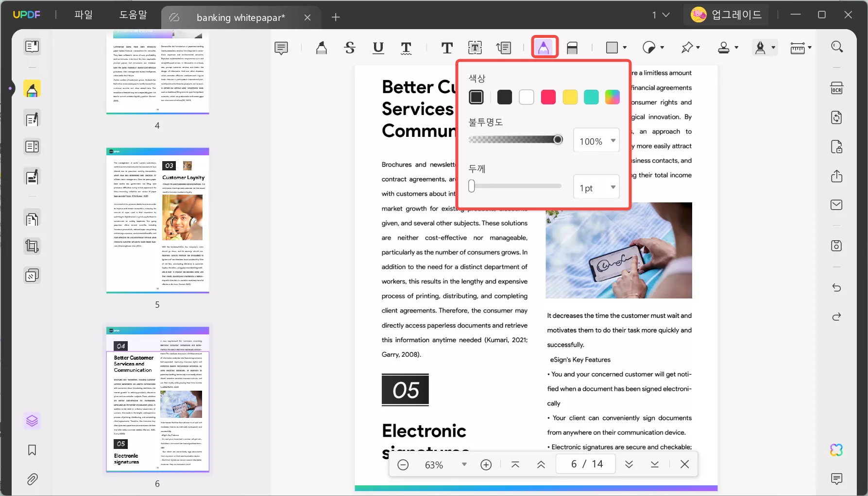Open edit PDF mode in sidebar
Viewport: 868px width, 496px height.
(32, 119)
